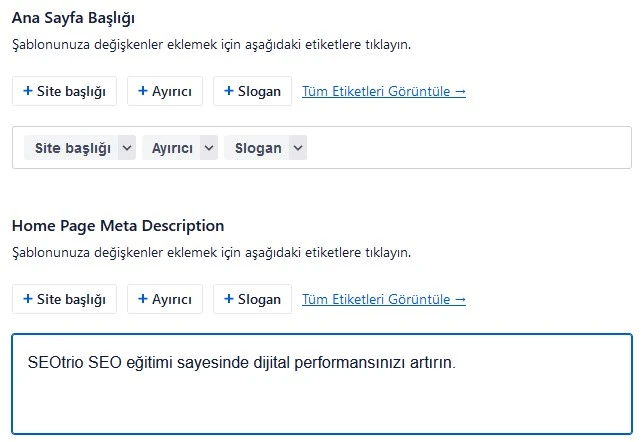Viewport: 641px width, 442px height.
Task: Add Ayırıcı tag to Home Page Meta Description
Action: 165,299
